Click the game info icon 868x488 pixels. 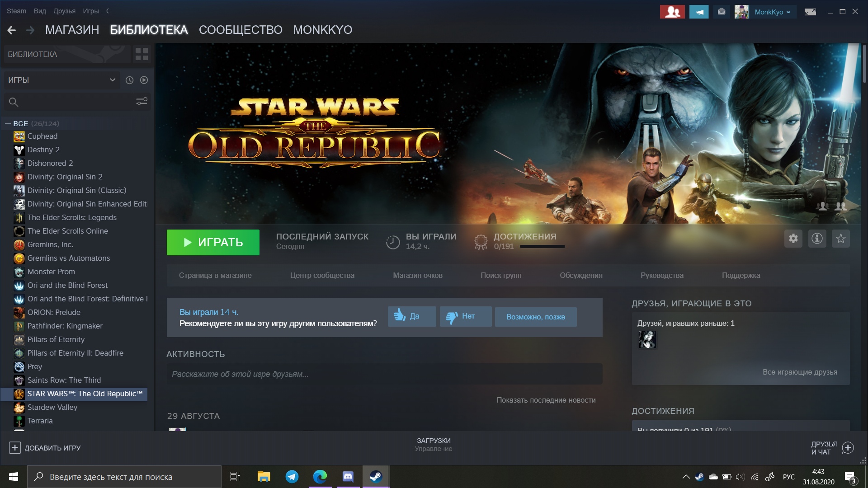click(817, 239)
